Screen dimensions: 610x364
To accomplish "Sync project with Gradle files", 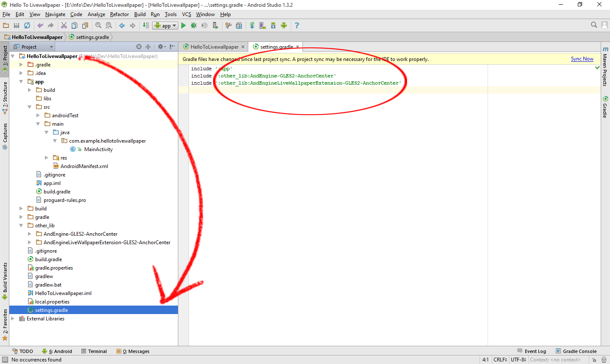I will tap(252, 25).
